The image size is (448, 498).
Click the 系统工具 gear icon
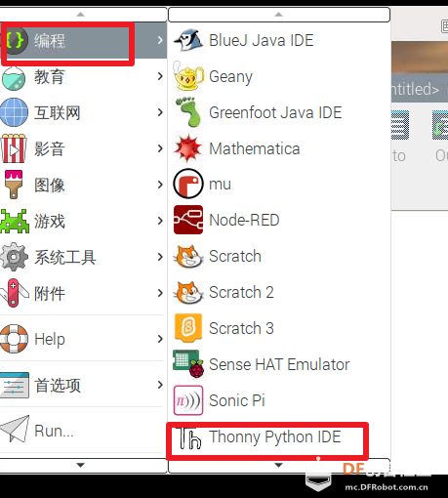point(14,257)
